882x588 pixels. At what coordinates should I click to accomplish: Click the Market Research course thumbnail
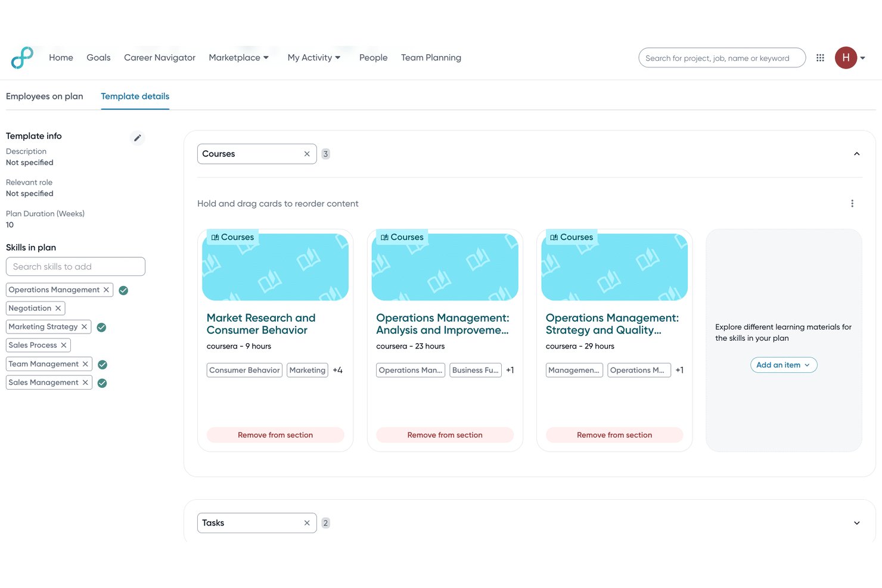tap(275, 267)
